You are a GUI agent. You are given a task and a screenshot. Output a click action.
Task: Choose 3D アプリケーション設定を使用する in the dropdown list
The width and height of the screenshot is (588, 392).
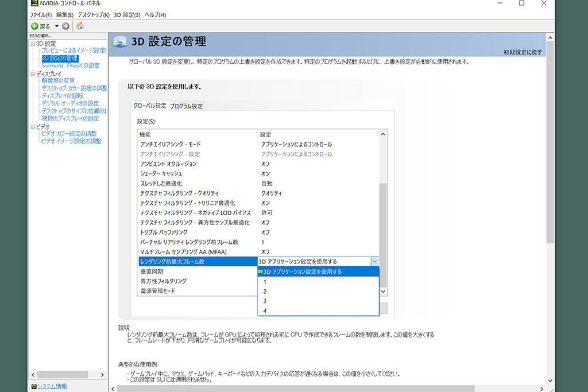[x=318, y=271]
